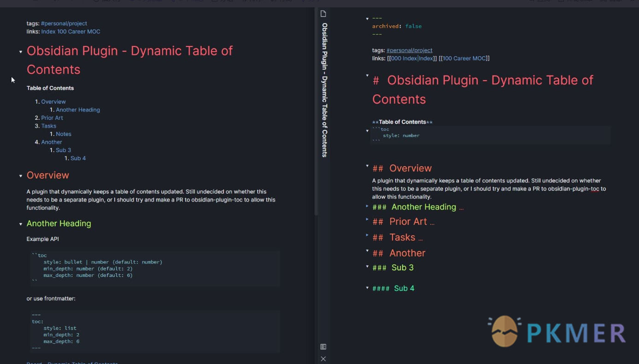Collapse the main title heading in preview pane
The width and height of the screenshot is (639, 364).
[21, 52]
